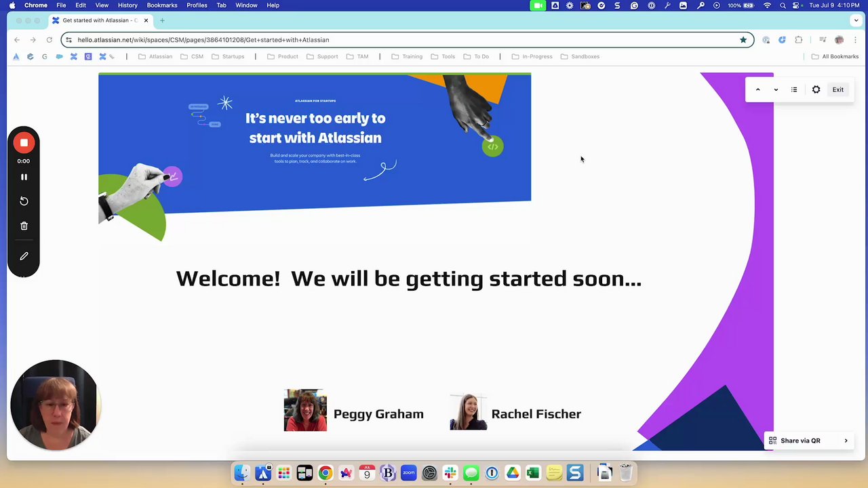Open a new tab
The width and height of the screenshot is (868, 488).
pos(162,20)
